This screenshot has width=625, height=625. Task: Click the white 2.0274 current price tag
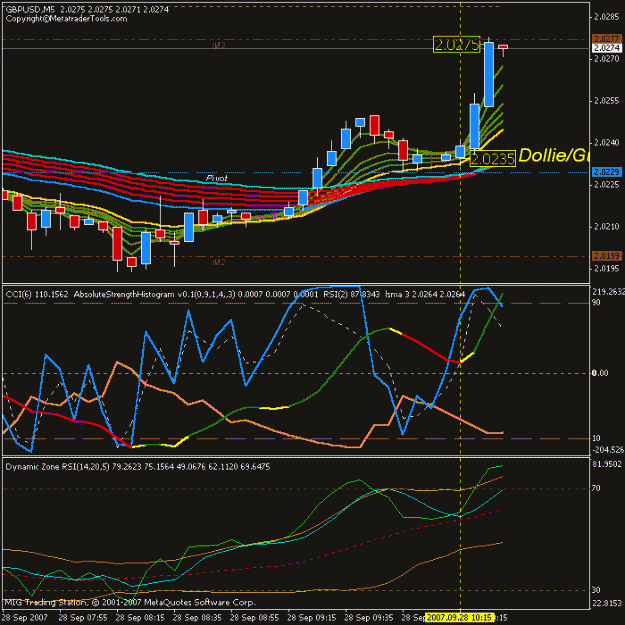(607, 48)
